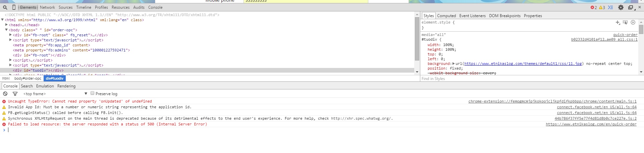Expand the background url property triangle

(453, 64)
